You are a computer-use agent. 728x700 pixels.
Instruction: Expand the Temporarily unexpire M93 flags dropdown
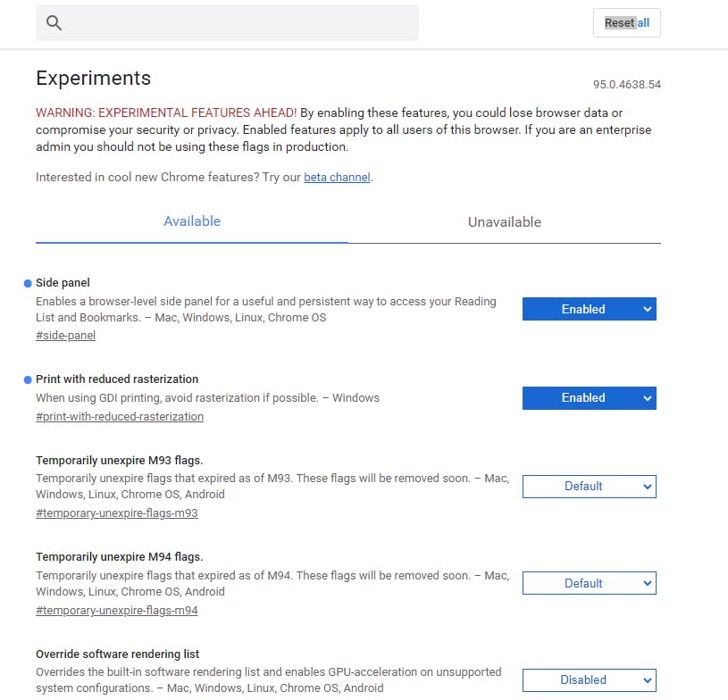(x=589, y=486)
